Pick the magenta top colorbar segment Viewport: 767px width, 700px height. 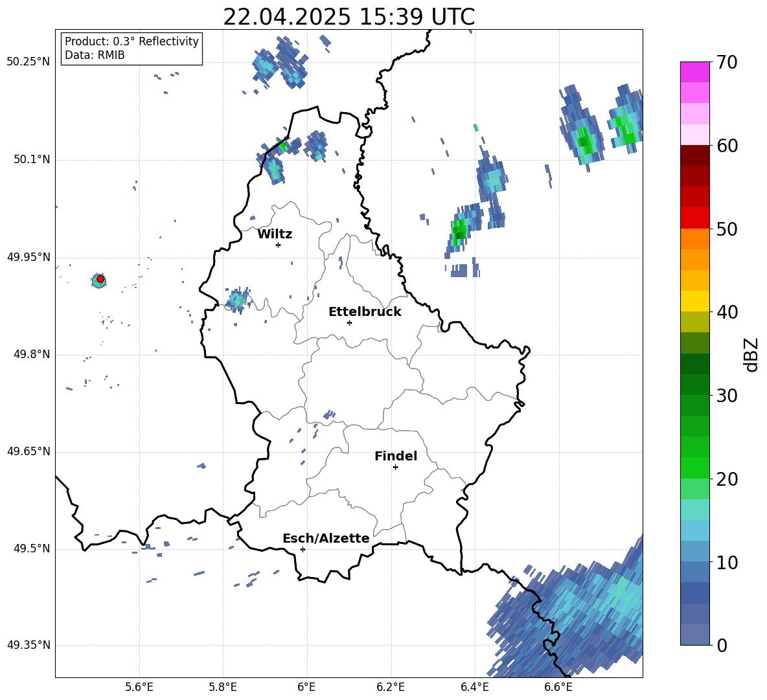tap(694, 72)
